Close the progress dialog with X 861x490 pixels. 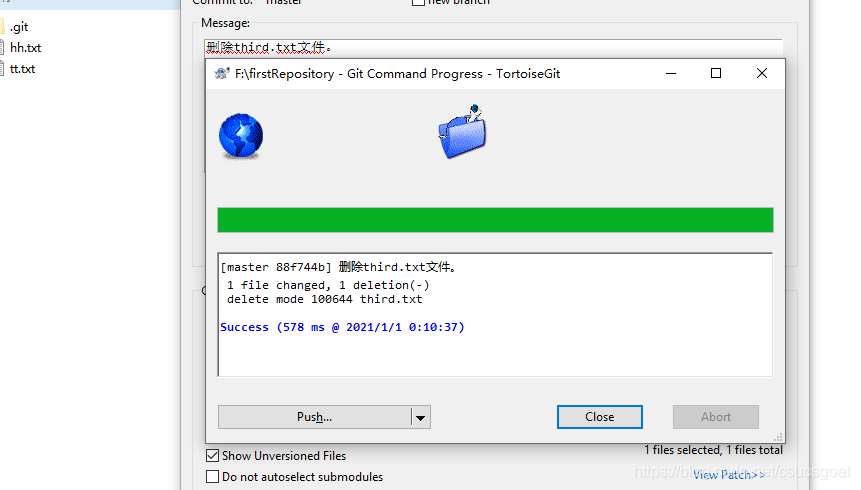tap(762, 73)
